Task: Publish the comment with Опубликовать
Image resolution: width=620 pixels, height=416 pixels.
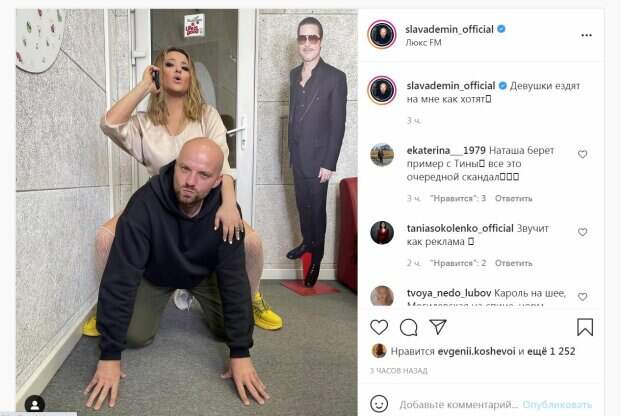Action: click(x=557, y=405)
